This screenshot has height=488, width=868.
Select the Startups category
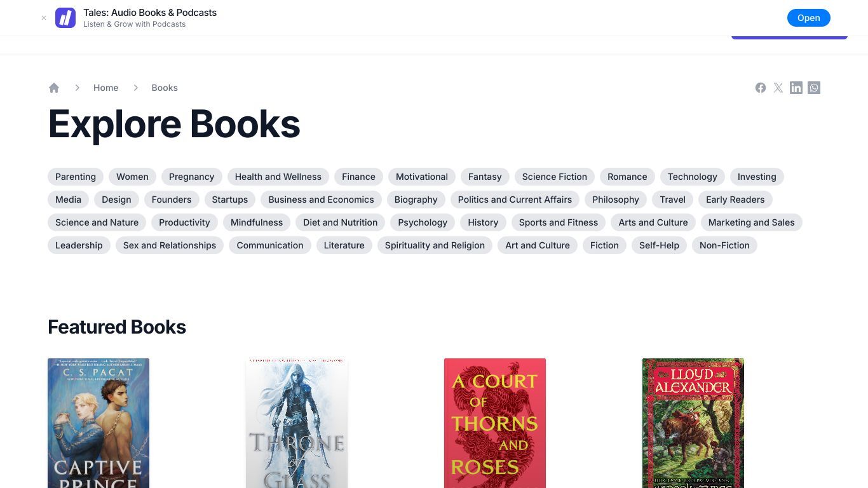click(230, 200)
